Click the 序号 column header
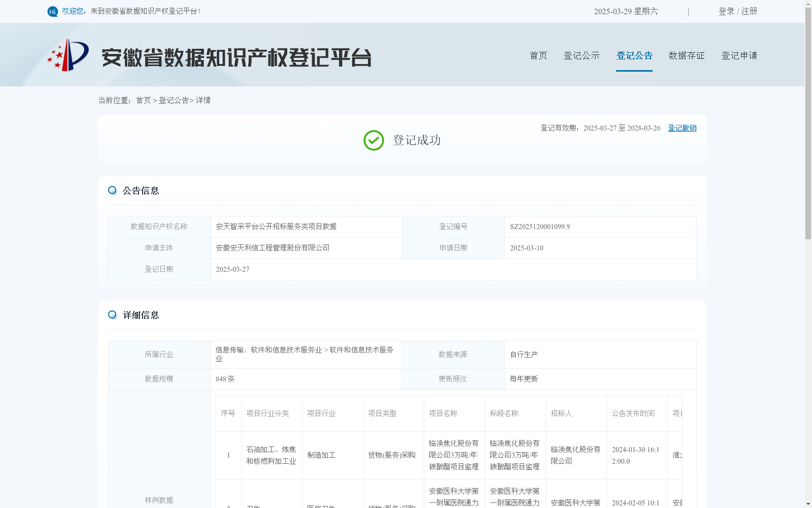This screenshot has width=812, height=508. pos(228,414)
